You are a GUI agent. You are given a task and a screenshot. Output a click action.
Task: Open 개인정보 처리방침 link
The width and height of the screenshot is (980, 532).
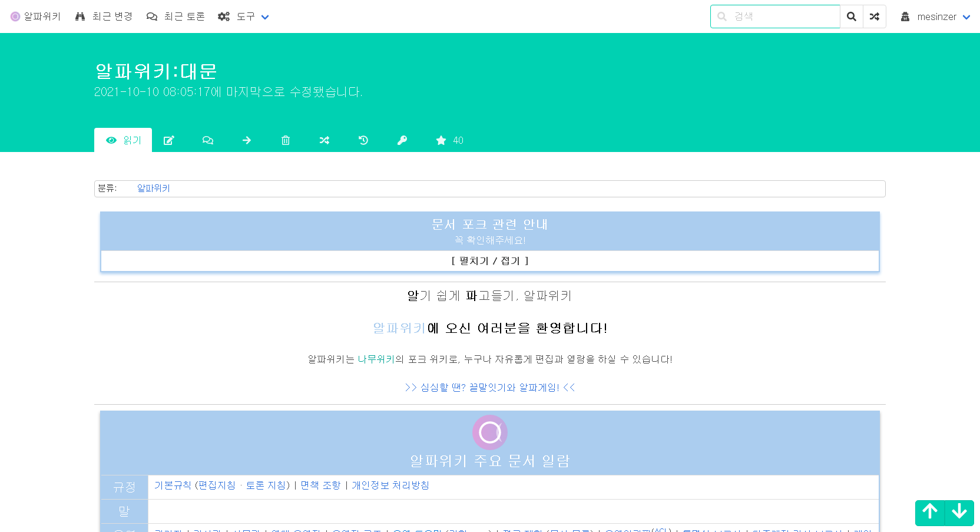click(390, 485)
